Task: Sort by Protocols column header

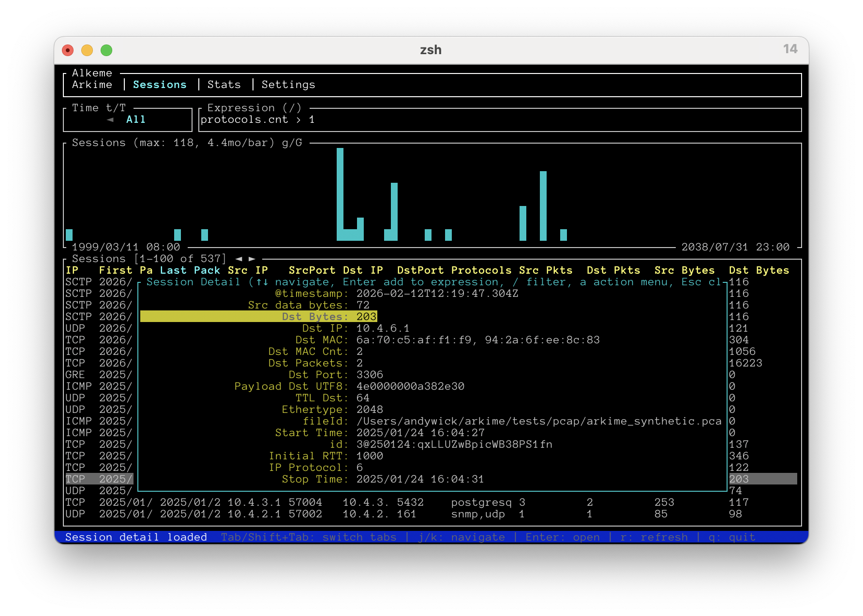Action: coord(481,270)
